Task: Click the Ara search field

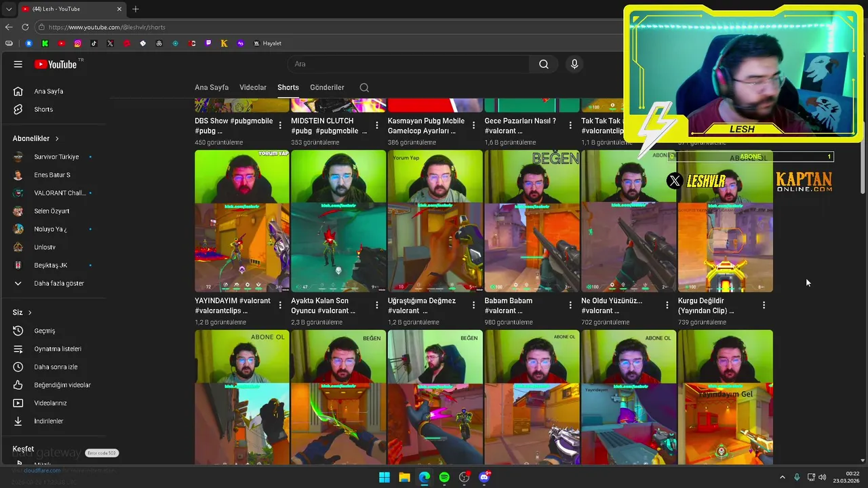Action: tap(408, 64)
